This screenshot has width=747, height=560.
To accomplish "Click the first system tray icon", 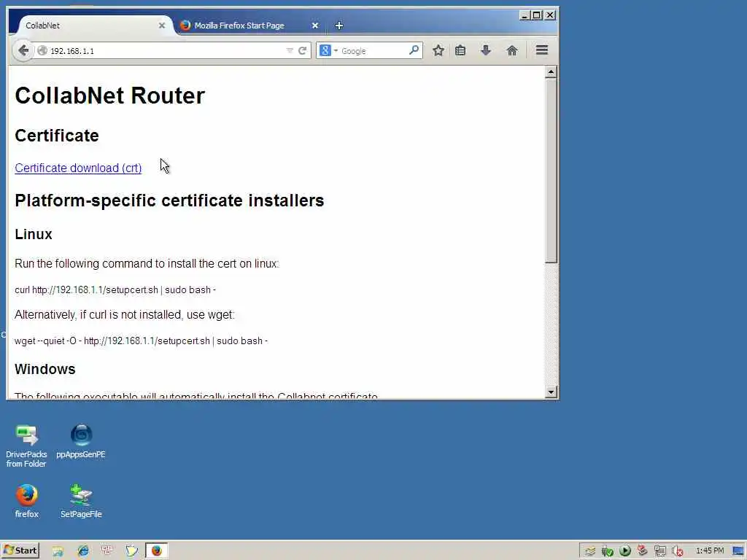I will coord(590,551).
